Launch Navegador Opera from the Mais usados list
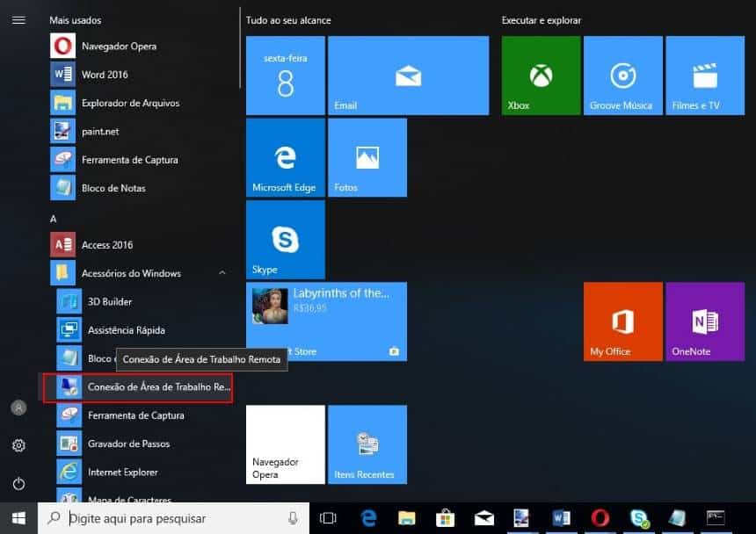756x534 pixels. (137, 47)
